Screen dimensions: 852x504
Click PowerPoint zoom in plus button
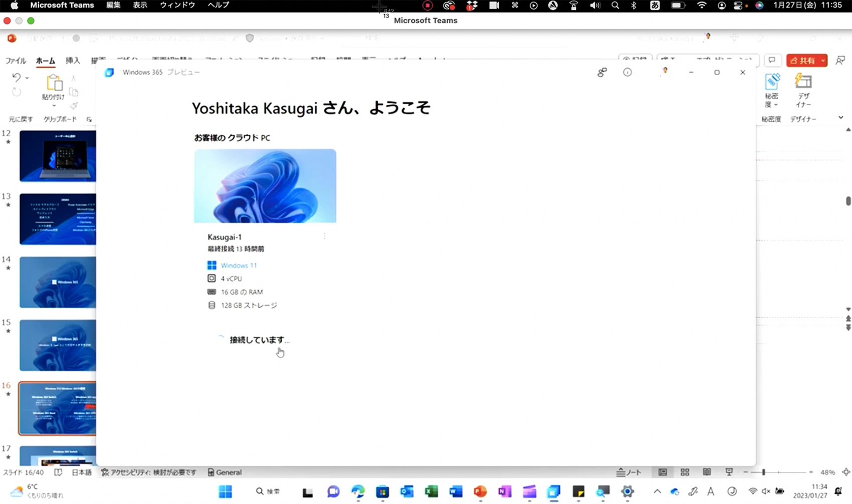coord(811,472)
